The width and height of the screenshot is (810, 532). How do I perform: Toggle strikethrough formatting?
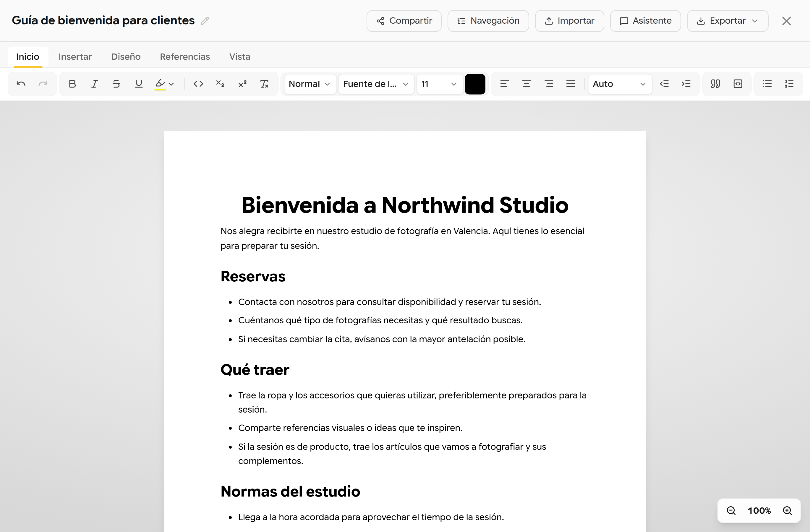[x=116, y=84]
